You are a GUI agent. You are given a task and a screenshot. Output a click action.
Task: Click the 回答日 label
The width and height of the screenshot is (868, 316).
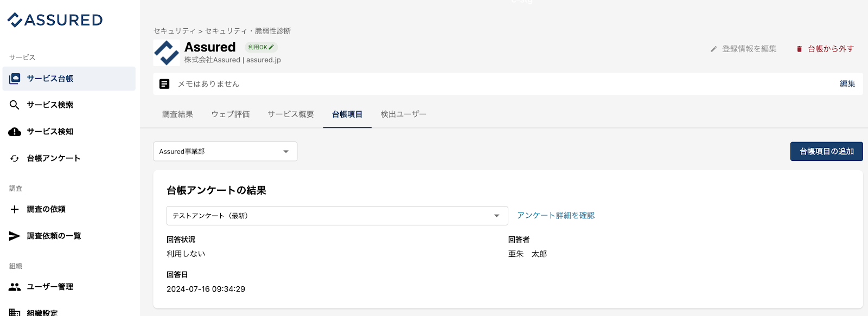point(177,275)
